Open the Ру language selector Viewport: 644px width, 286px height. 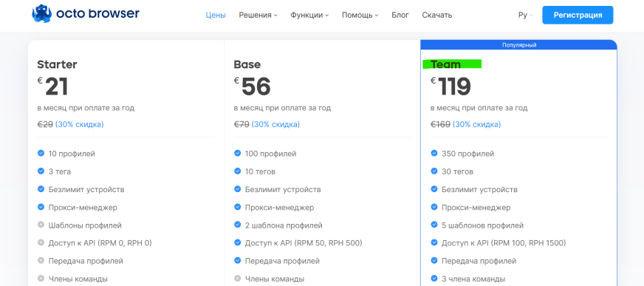pos(525,16)
